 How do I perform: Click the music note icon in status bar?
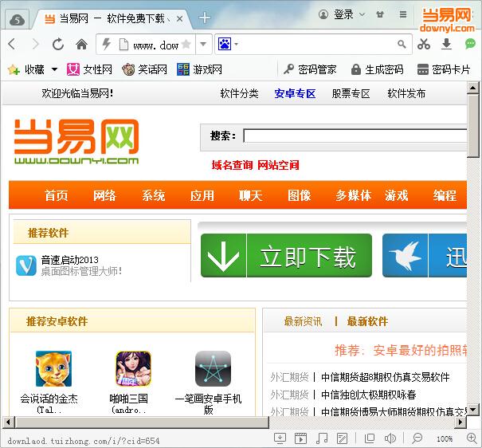(x=322, y=438)
